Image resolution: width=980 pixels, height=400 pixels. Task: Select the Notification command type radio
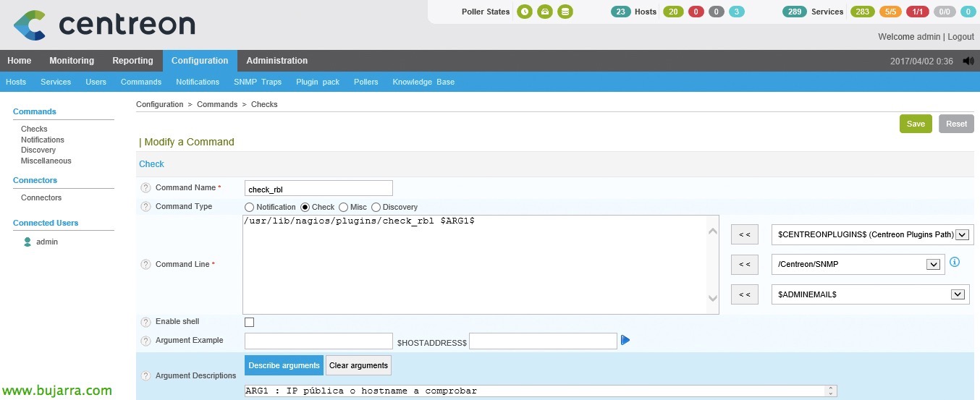(x=250, y=208)
